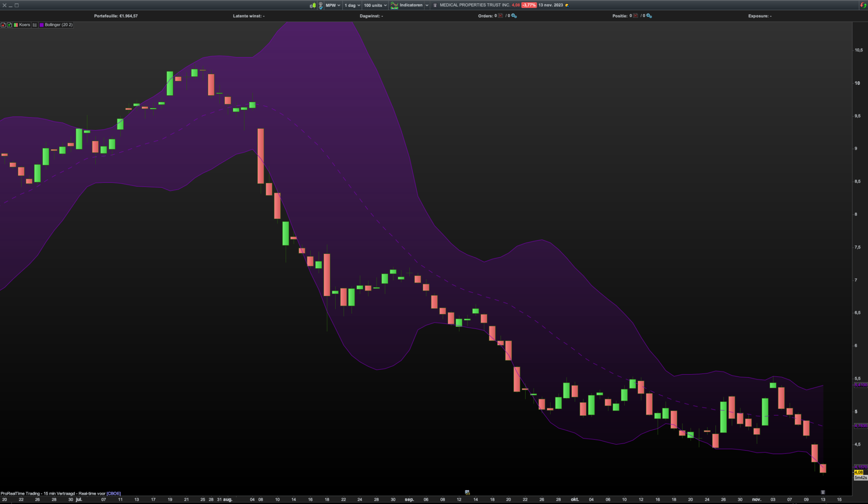
Task: Toggle the trading mode checkmark icon
Action: click(x=321, y=6)
